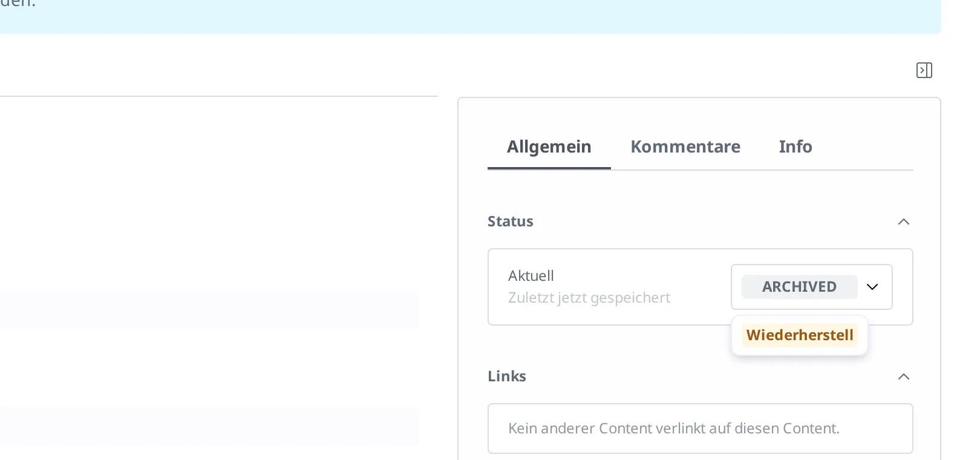Open the ARCHIVED status dropdown
The image size is (980, 460).
tap(811, 287)
